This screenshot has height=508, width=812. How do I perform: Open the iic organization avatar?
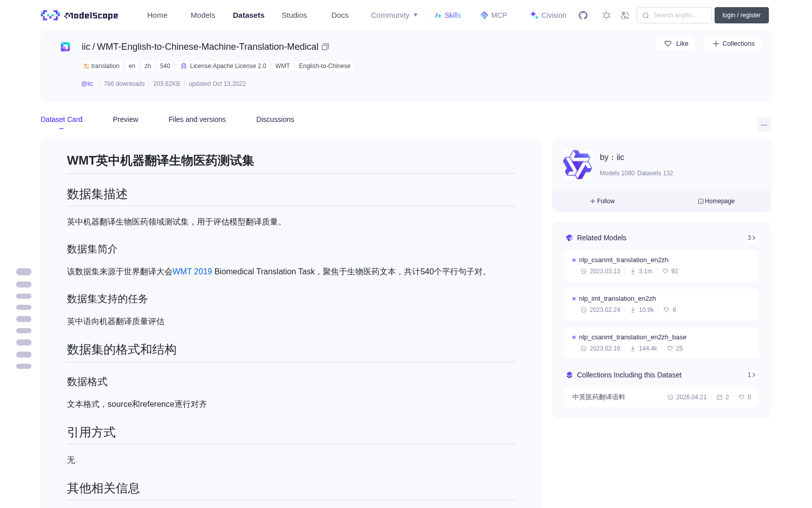[x=578, y=165]
